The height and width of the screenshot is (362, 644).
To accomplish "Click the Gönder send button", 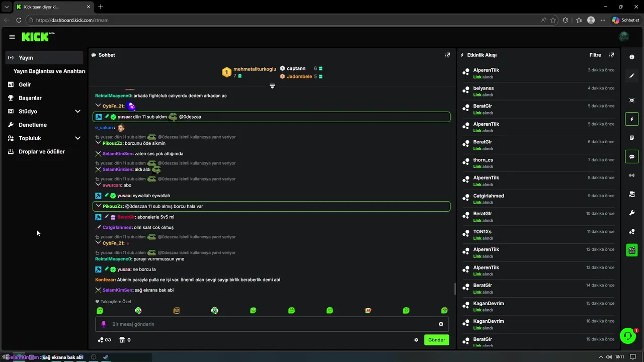I will (x=436, y=340).
